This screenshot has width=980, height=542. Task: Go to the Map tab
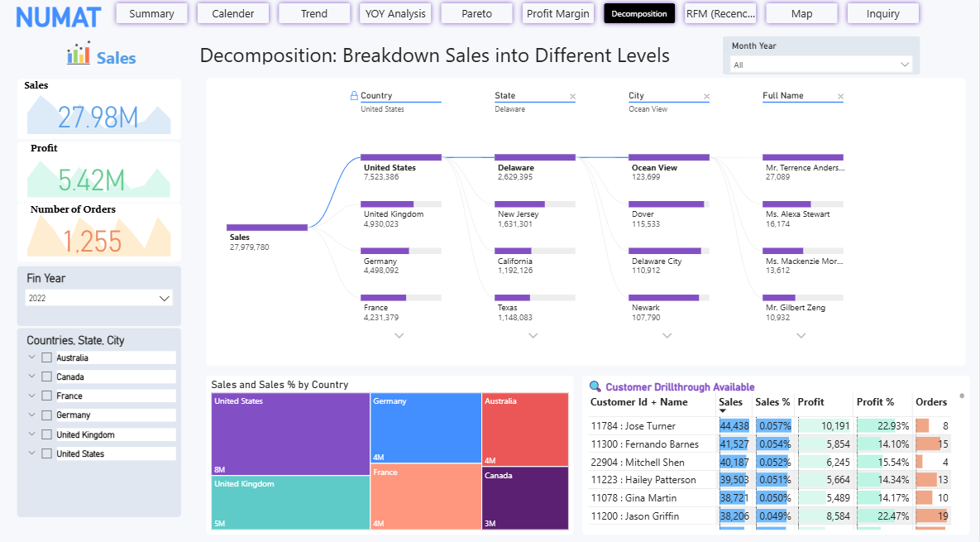point(802,13)
